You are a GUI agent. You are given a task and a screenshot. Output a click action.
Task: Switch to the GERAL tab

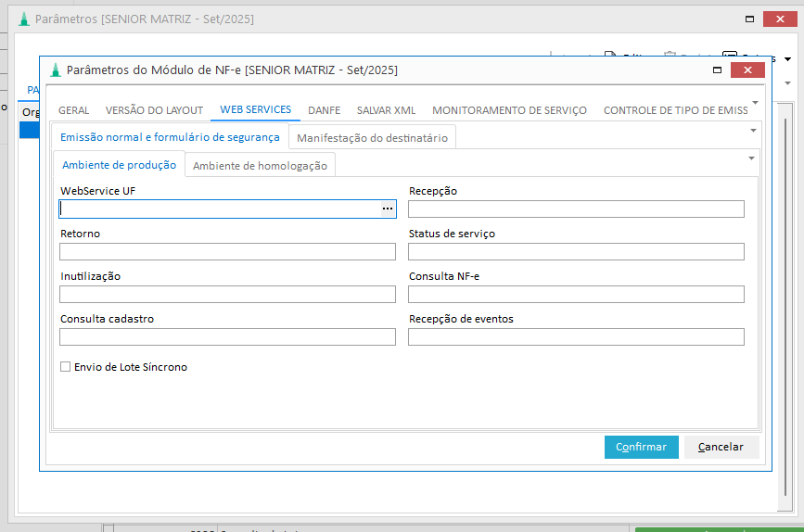click(74, 110)
